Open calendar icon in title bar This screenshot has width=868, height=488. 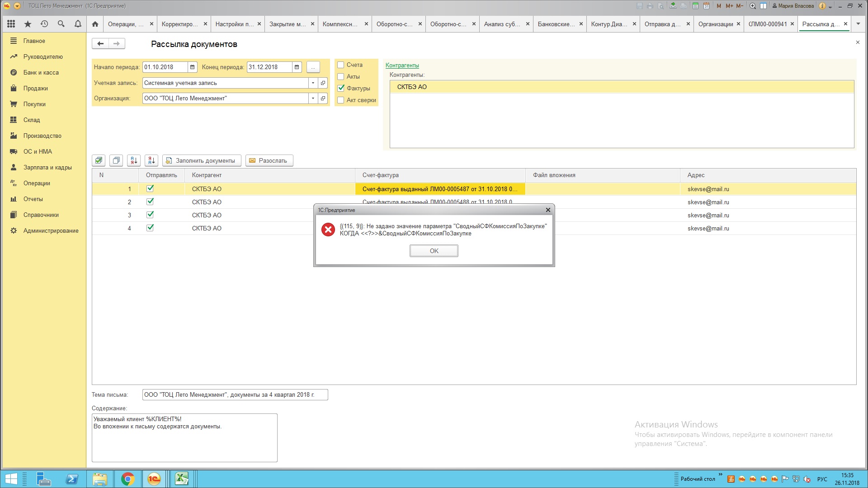pyautogui.click(x=706, y=6)
